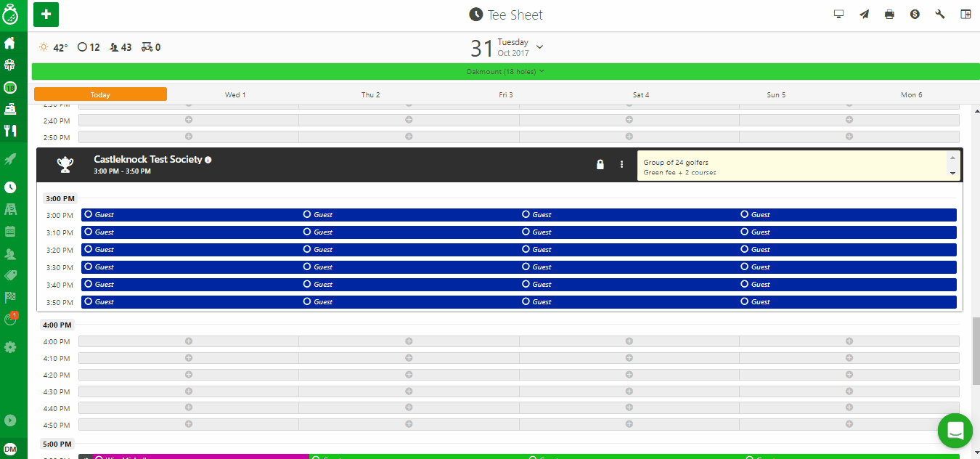Open the live chat bubble
This screenshot has width=980, height=459.
955,431
